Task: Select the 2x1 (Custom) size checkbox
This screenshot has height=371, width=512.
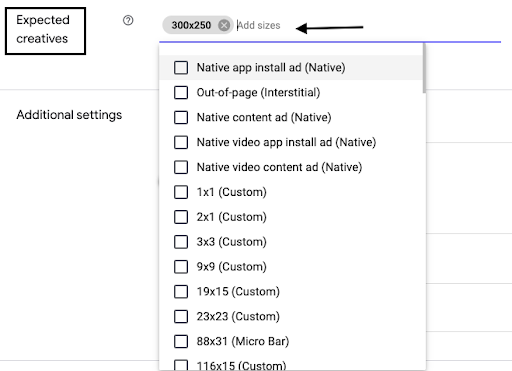Action: click(181, 217)
